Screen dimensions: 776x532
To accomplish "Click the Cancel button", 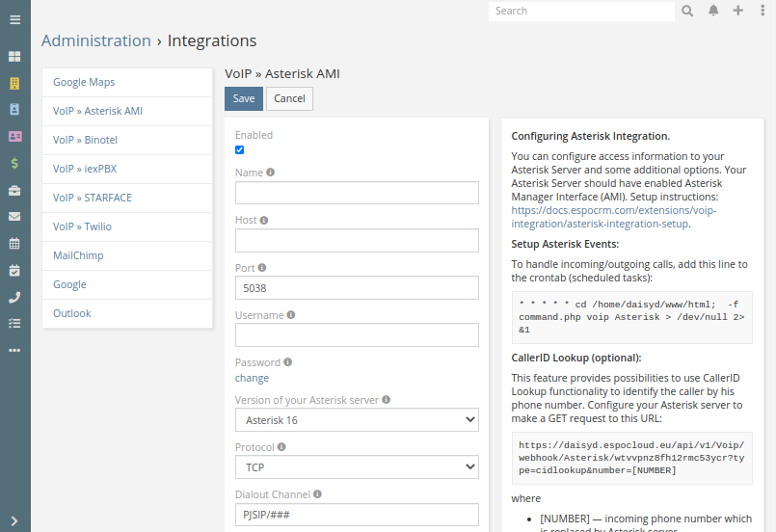I will [x=289, y=99].
